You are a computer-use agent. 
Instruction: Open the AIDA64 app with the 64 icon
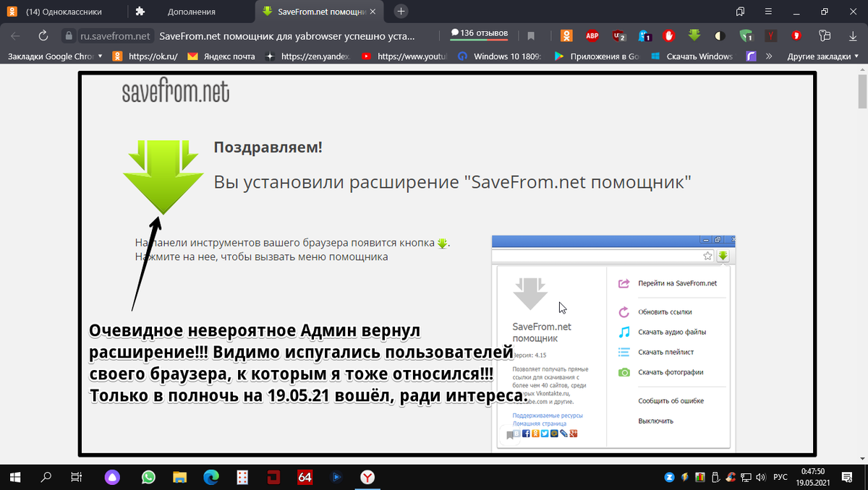[305, 477]
